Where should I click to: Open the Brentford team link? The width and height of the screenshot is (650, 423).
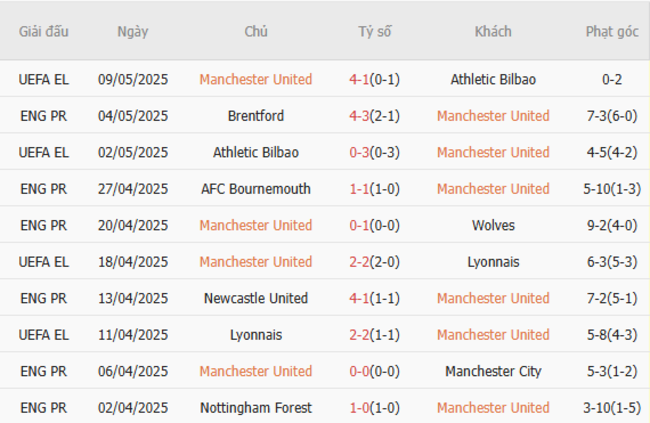coord(255,116)
